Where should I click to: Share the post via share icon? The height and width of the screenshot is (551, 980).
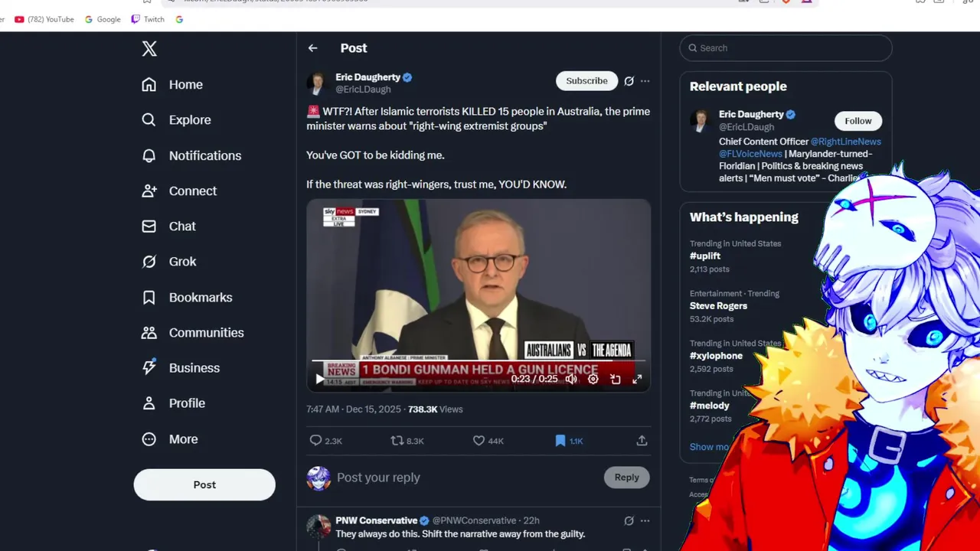642,441
